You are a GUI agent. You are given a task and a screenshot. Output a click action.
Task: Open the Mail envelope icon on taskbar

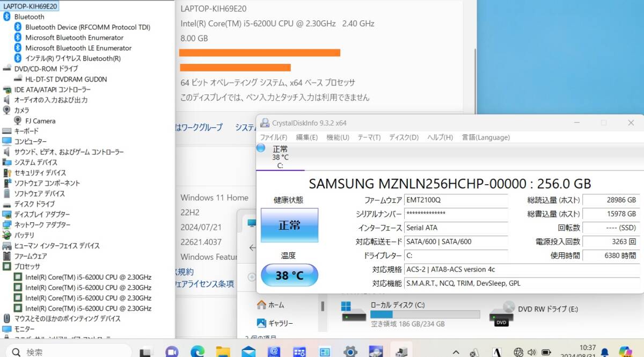(x=248, y=352)
